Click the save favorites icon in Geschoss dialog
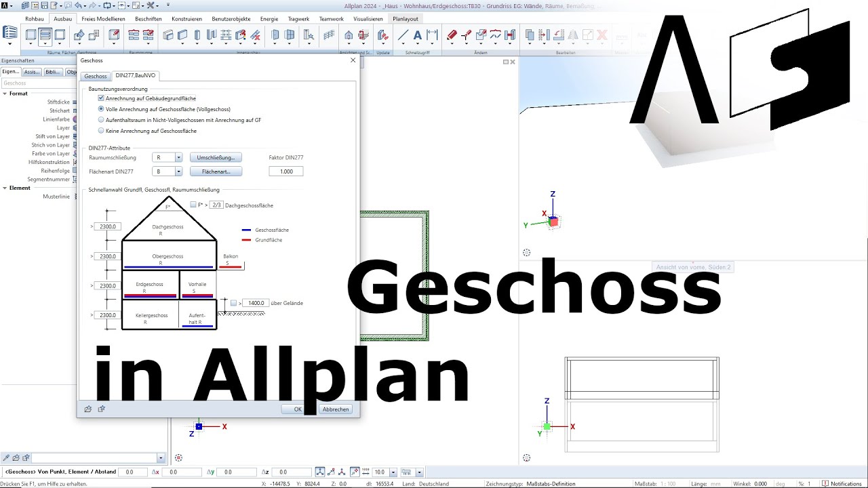This screenshot has width=868, height=488. coord(101,409)
